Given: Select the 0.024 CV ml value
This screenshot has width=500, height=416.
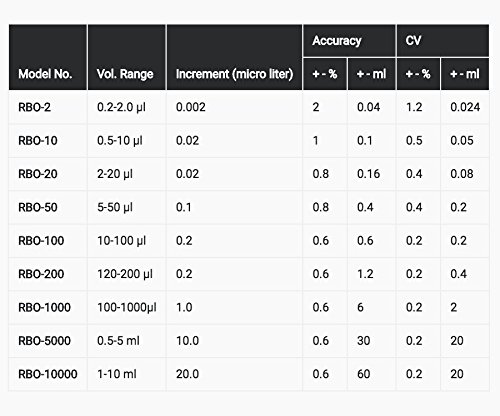Looking at the screenshot, I should point(465,107).
